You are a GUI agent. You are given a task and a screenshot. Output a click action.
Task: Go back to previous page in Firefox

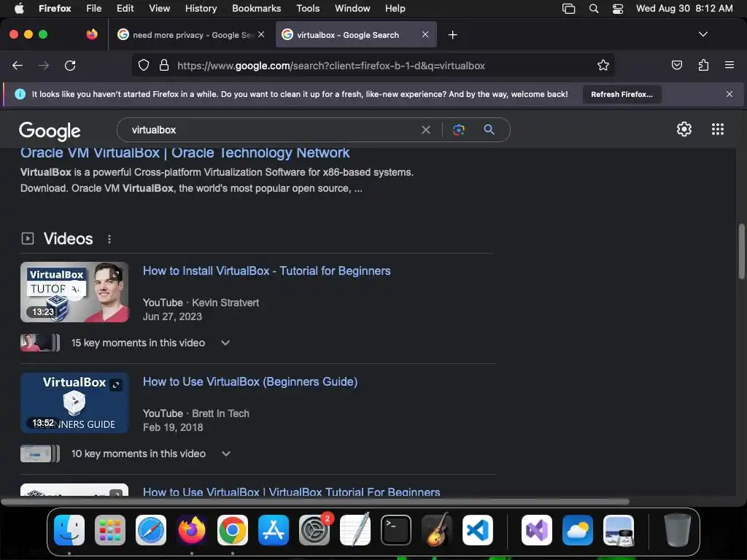(18, 66)
